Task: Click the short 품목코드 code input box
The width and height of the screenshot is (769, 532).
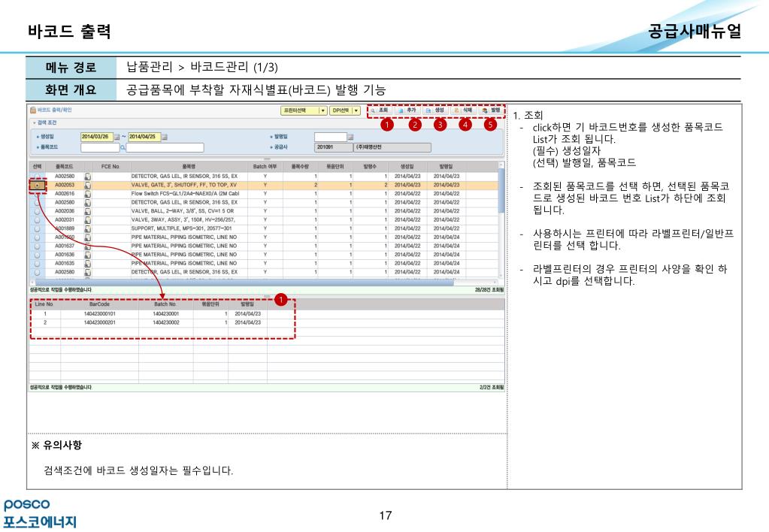Action: (100, 147)
